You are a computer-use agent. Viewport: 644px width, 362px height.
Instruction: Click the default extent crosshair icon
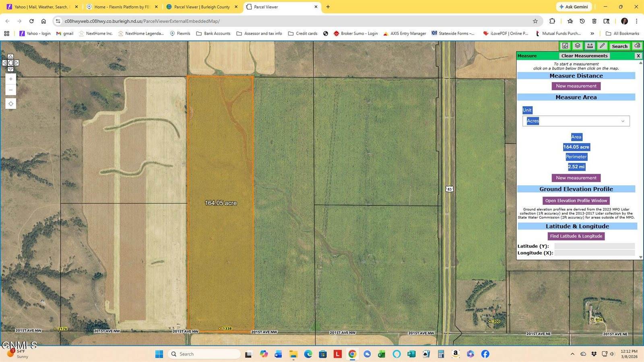10,104
